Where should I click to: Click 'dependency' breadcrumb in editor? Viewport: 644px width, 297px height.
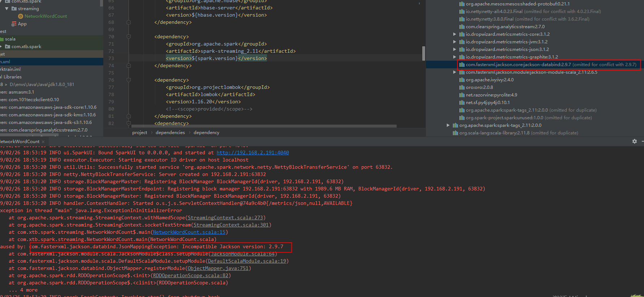point(206,133)
